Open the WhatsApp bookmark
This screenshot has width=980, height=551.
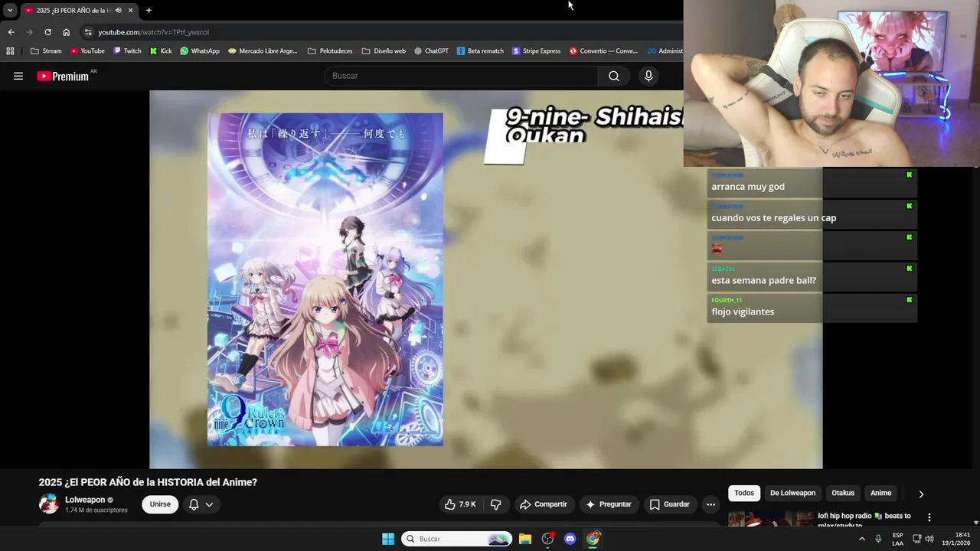(x=200, y=51)
